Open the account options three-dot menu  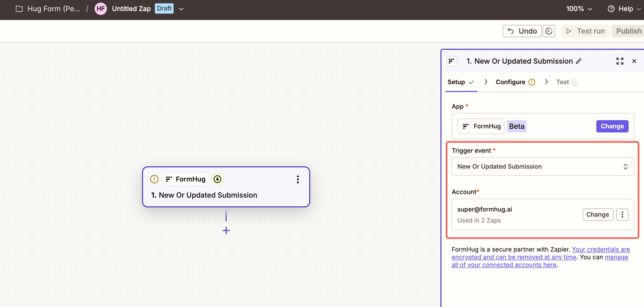[x=622, y=215]
